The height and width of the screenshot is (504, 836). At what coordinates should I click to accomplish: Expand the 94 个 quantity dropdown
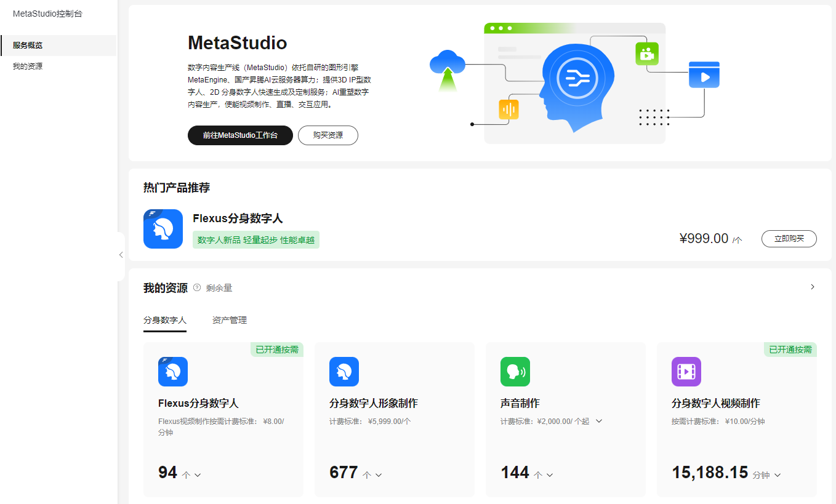click(198, 475)
